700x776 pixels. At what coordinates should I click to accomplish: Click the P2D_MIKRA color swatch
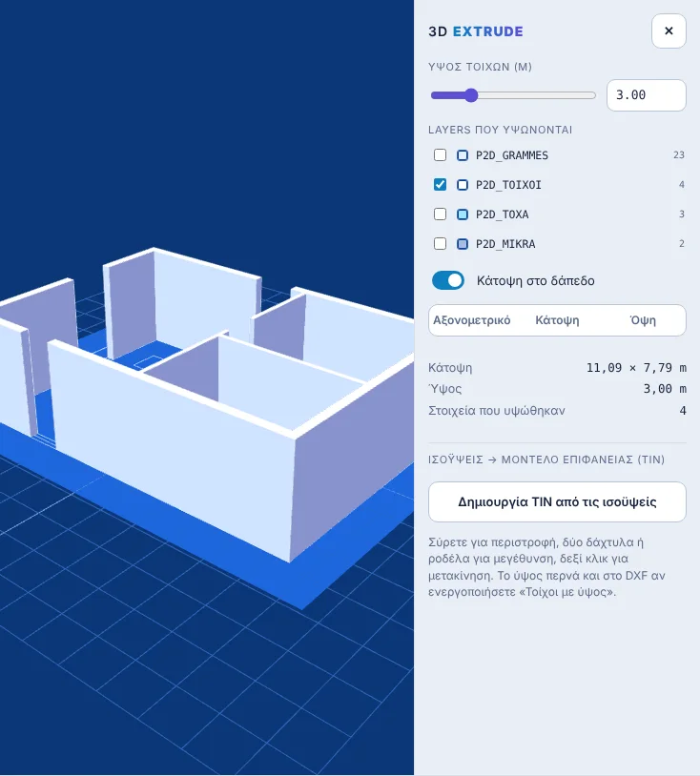[x=462, y=244]
